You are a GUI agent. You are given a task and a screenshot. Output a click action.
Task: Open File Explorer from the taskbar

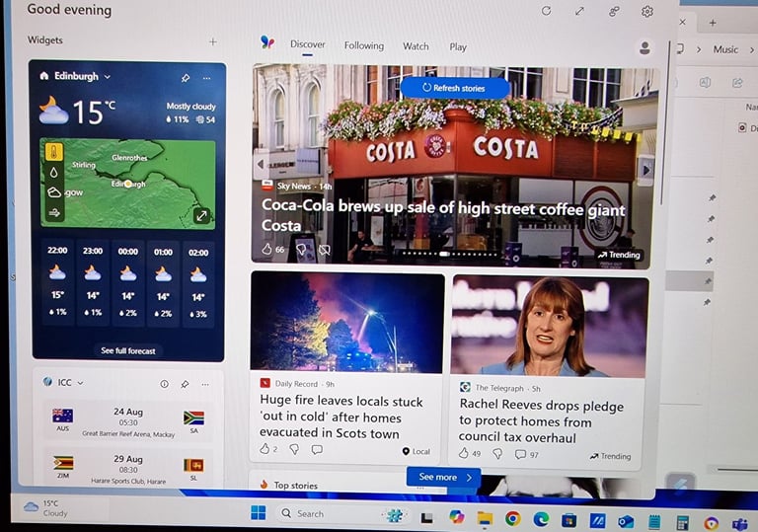(485, 518)
